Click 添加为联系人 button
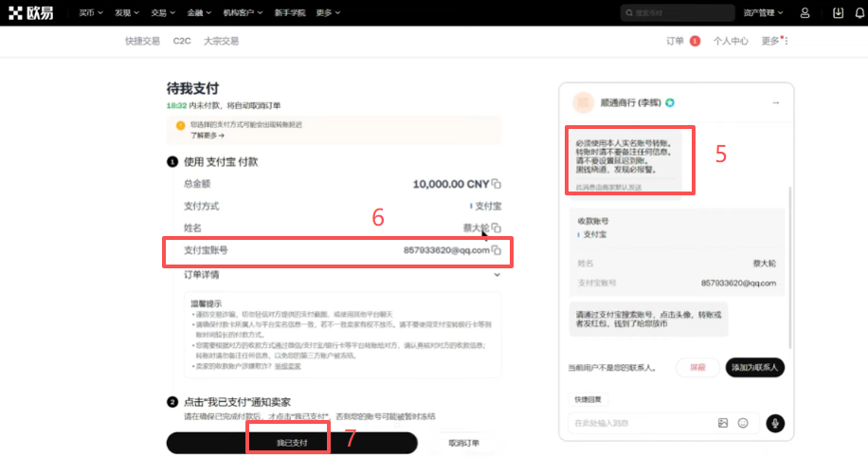Viewport: 868px width, 457px height. tap(754, 367)
